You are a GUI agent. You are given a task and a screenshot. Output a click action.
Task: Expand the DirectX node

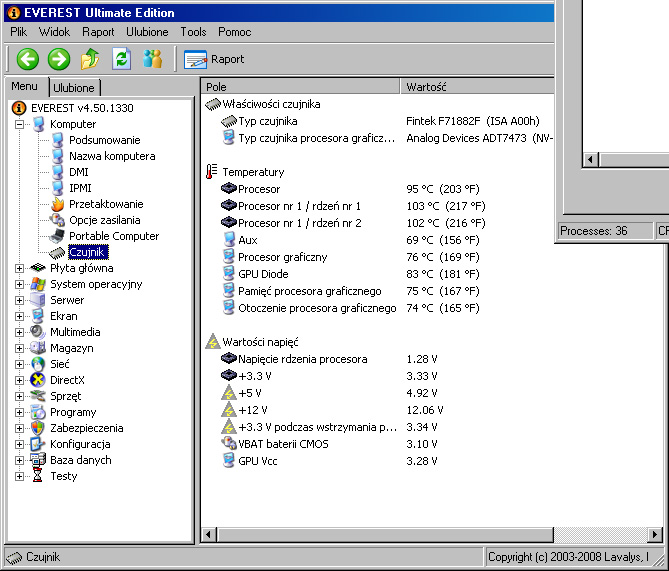pyautogui.click(x=19, y=380)
